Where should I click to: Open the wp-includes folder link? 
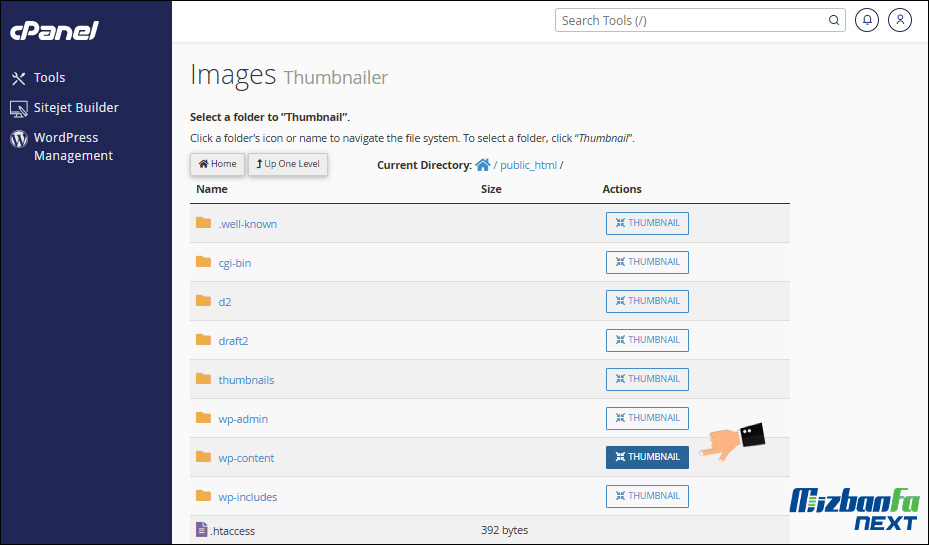click(248, 497)
